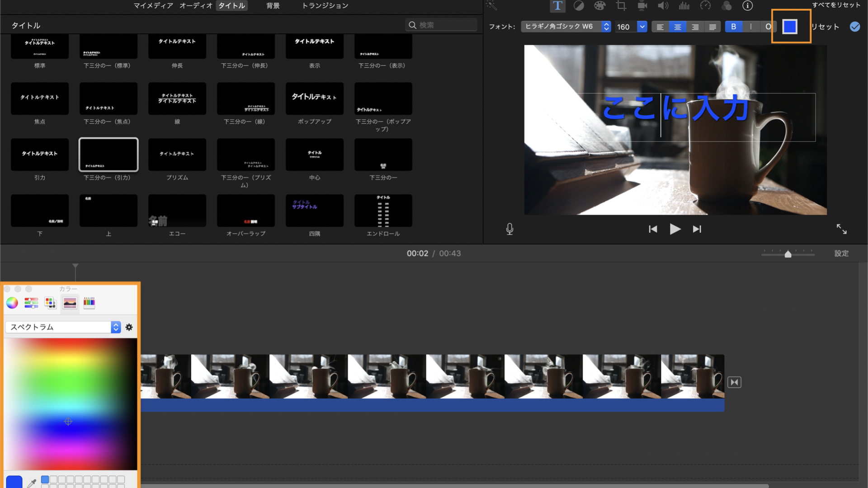This screenshot has width=868, height=488.
Task: Open the color balance tool
Action: [579, 6]
